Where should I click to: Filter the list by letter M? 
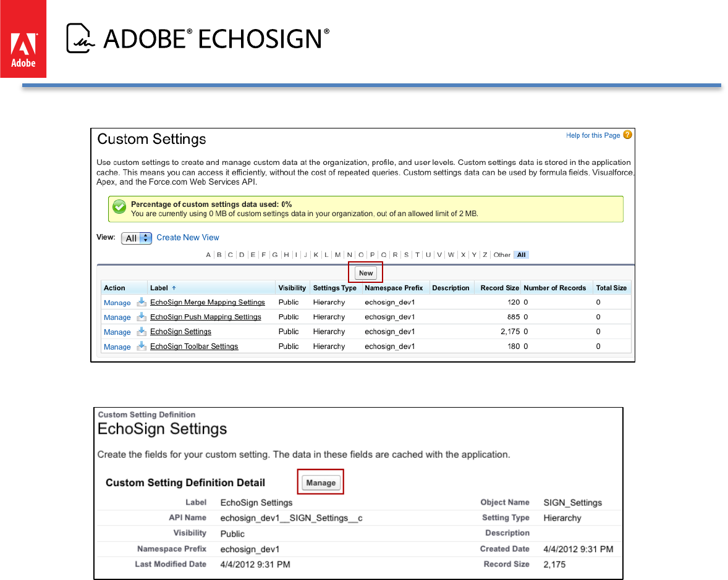(337, 254)
